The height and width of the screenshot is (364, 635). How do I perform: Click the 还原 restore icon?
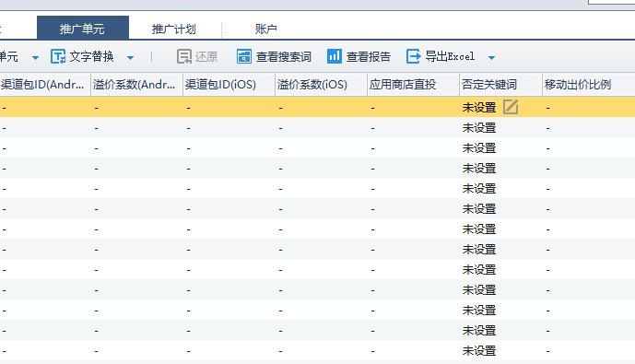pos(184,57)
